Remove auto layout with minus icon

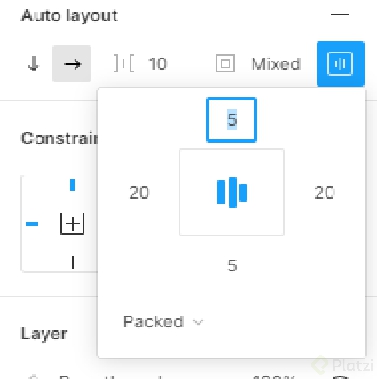tap(340, 15)
